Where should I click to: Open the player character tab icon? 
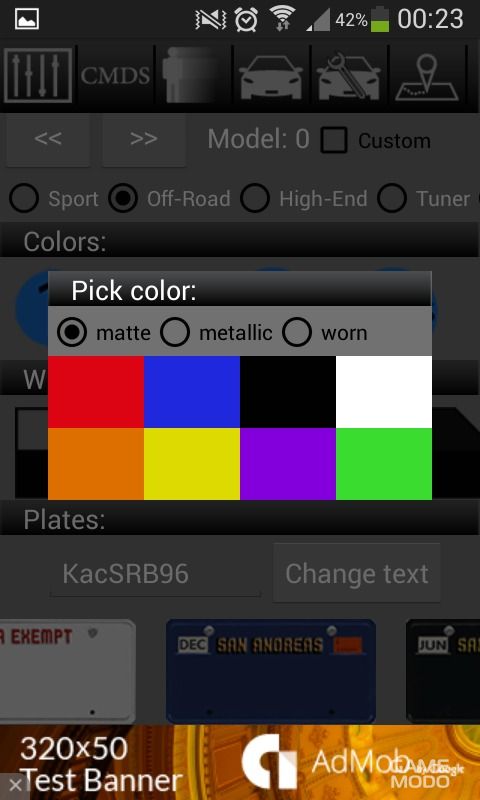[x=193, y=76]
